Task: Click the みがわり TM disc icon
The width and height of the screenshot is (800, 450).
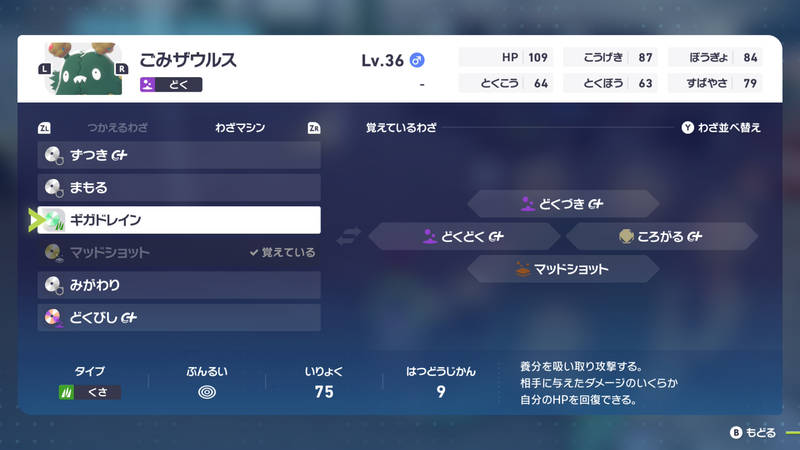Action: click(54, 286)
